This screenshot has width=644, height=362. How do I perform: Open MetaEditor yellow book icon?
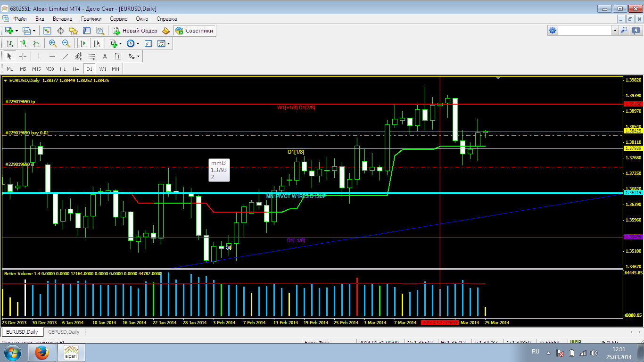point(165,31)
